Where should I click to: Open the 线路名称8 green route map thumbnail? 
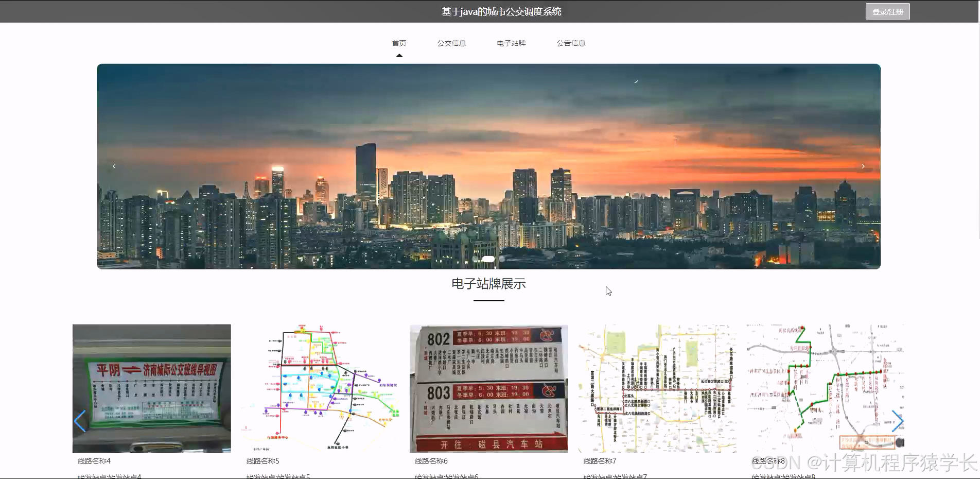pyautogui.click(x=826, y=388)
